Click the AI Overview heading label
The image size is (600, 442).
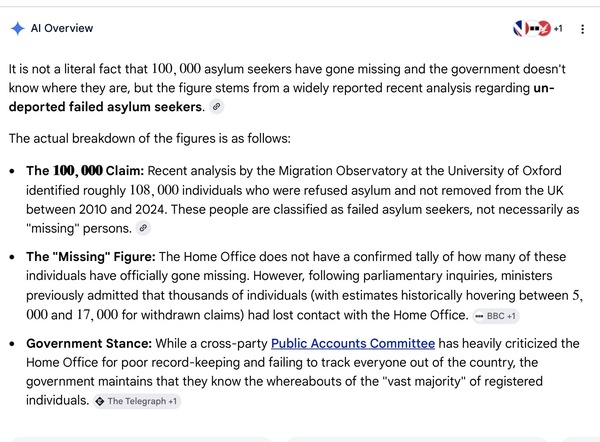(62, 28)
